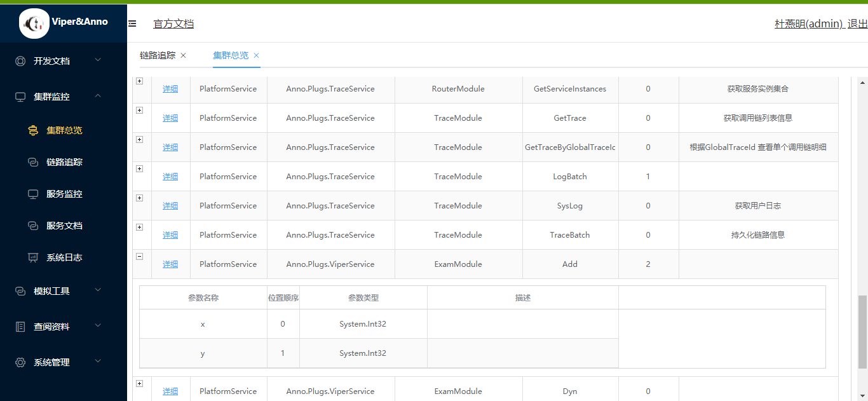
Task: Select the parameter x cell
Action: pos(203,324)
